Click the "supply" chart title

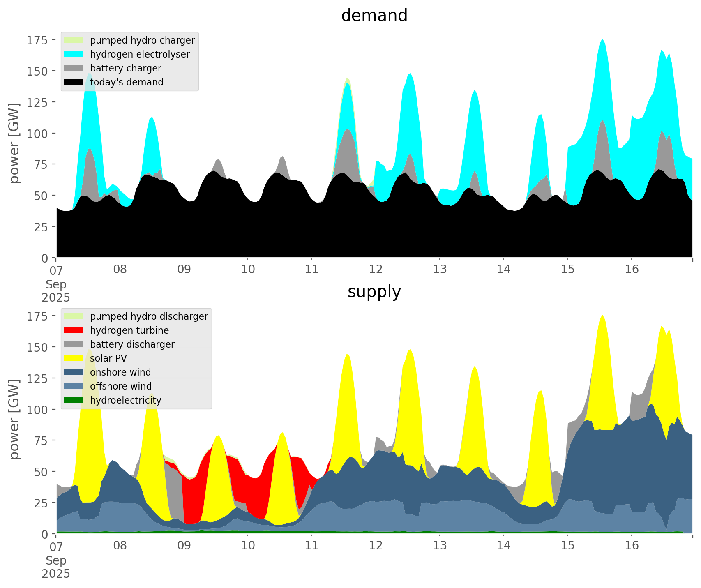(374, 292)
